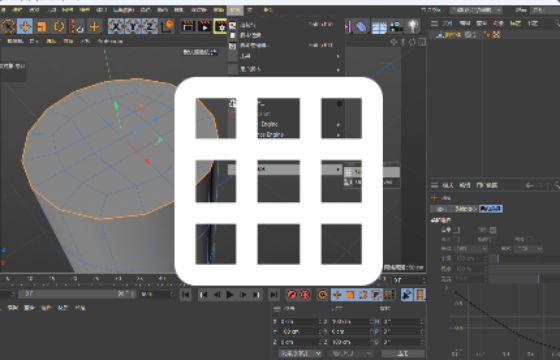Select the Rotate tool in the top toolbar
Viewport: 560px width, 360px height.
coord(59,26)
